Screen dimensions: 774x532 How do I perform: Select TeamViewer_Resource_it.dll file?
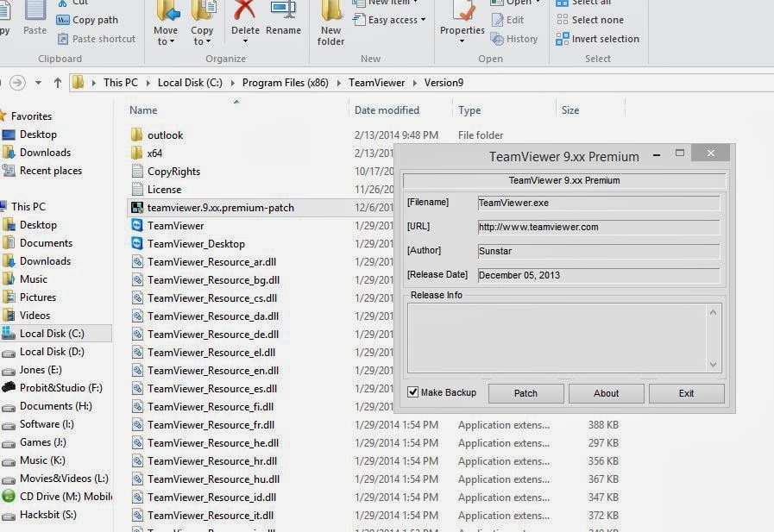coord(211,516)
